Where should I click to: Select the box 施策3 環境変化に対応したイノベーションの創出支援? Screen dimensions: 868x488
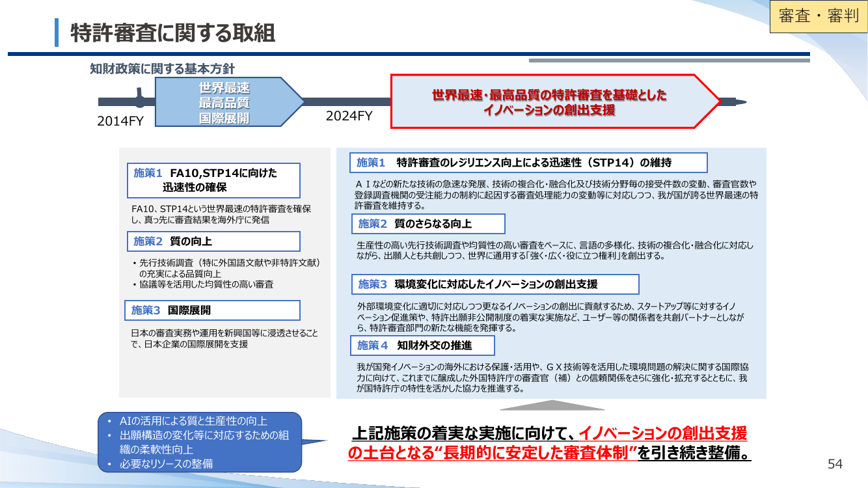point(496,284)
